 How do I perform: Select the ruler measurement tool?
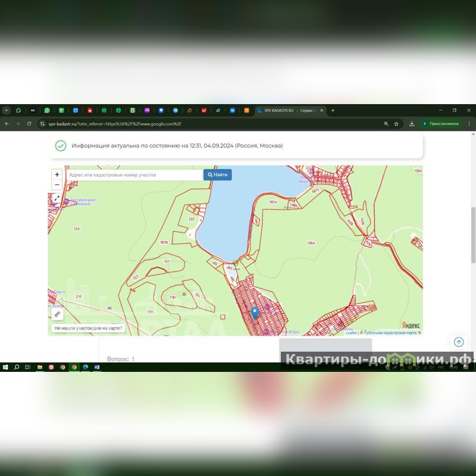[57, 314]
